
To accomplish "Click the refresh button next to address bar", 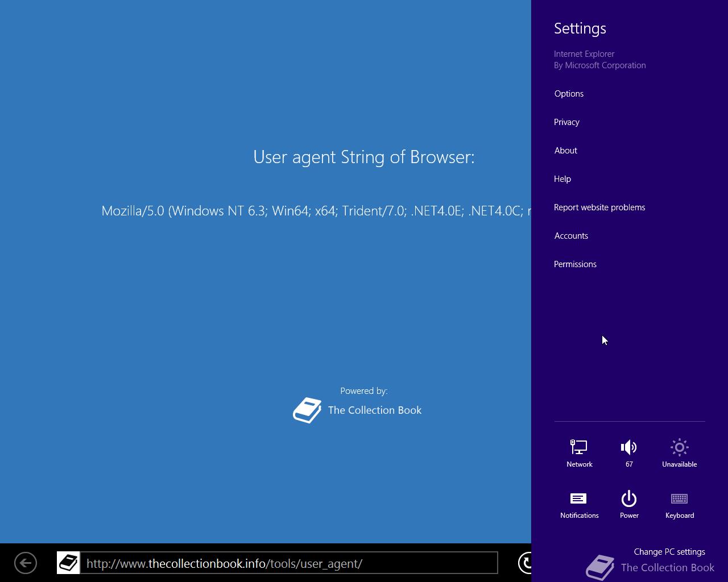I will tap(526, 563).
